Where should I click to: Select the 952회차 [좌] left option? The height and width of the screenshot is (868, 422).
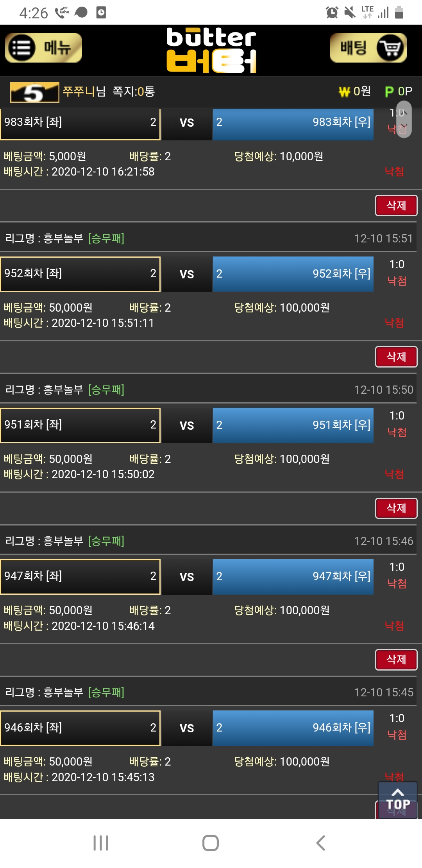(80, 274)
